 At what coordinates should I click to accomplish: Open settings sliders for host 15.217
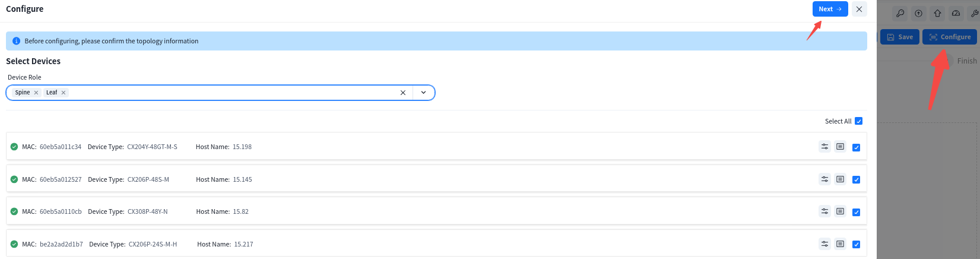(x=824, y=244)
